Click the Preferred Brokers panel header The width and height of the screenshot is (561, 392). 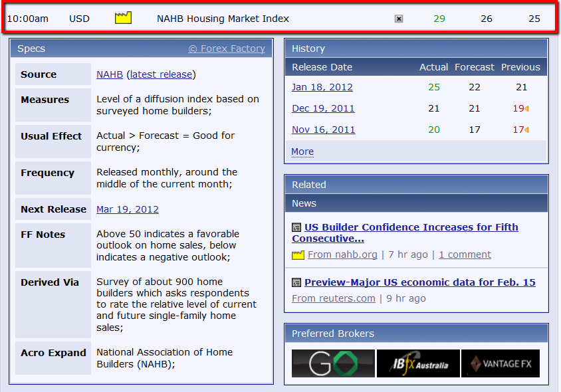[416, 334]
